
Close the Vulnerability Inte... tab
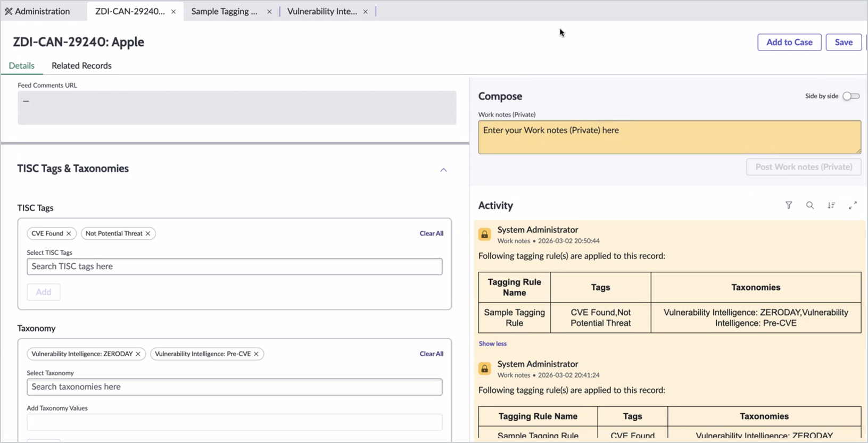(x=366, y=12)
